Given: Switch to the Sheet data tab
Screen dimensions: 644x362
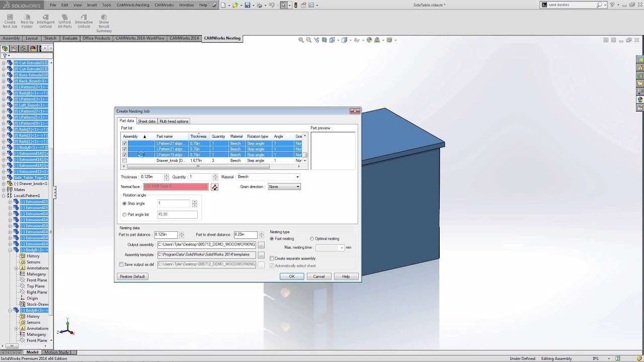Looking at the screenshot, I should click(x=146, y=121).
